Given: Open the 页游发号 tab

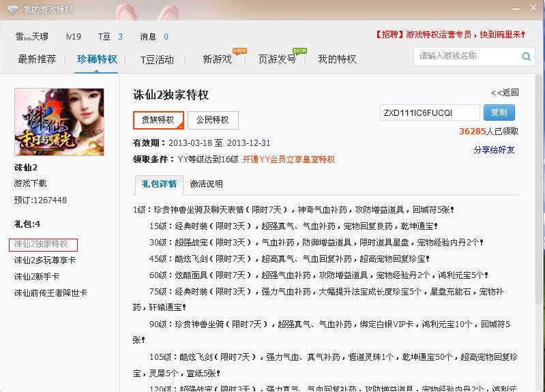Looking at the screenshot, I should tap(277, 59).
